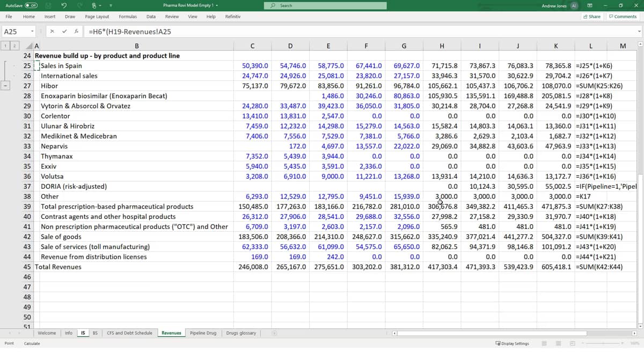Screen dimensions: 644x362
Task: Switch to Normal view icon
Action: click(x=544, y=343)
